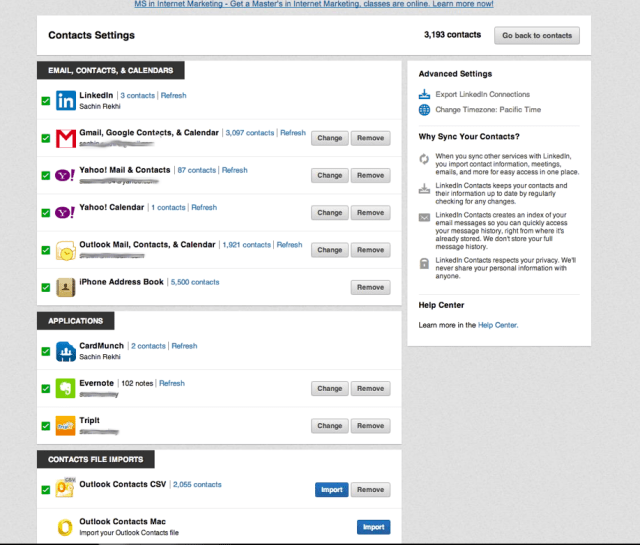Viewport: 640px width, 545px height.
Task: Uncheck the Evernote checkbox
Action: click(x=46, y=389)
